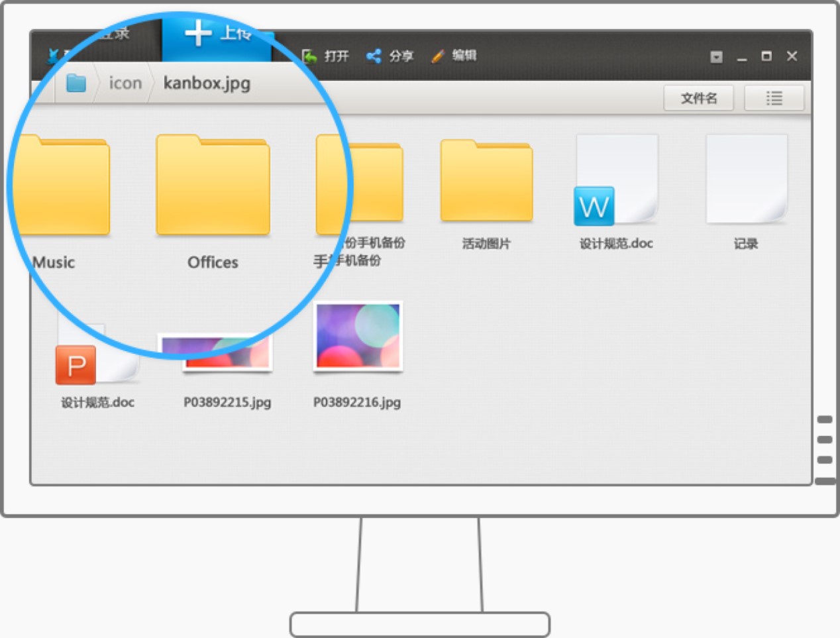
Task: Click the open (打开) toolbar icon
Action: tap(309, 56)
